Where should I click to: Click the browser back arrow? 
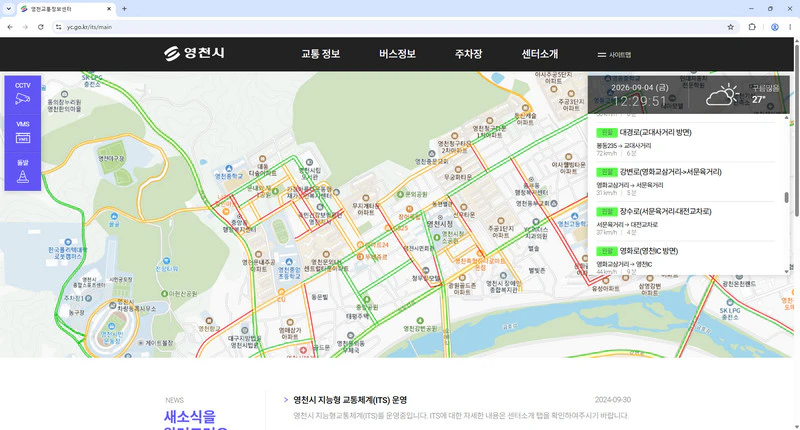click(10, 27)
